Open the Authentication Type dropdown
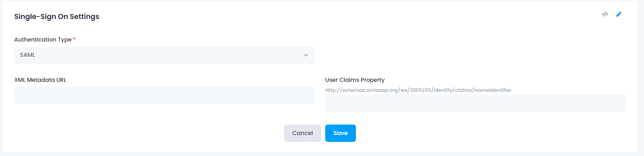644x156 pixels. tap(164, 55)
